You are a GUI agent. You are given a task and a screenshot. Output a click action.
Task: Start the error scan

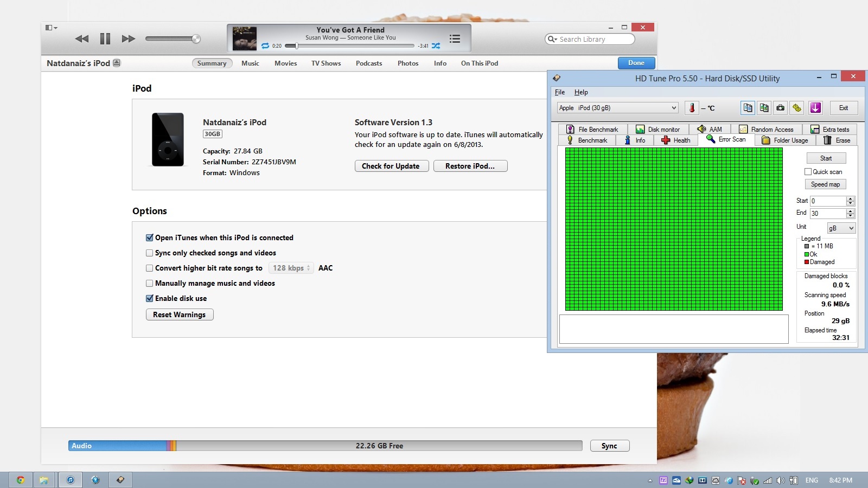[826, 158]
